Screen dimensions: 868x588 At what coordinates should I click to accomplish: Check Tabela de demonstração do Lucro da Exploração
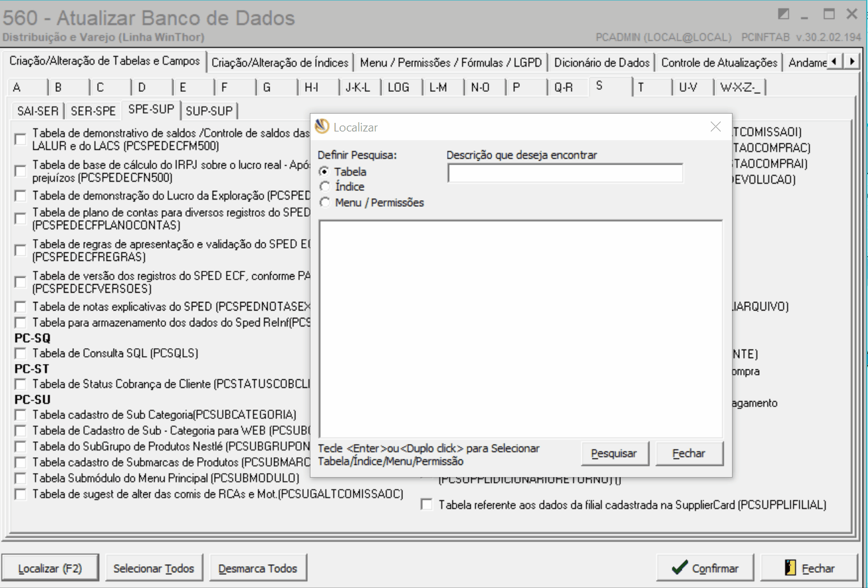point(20,196)
